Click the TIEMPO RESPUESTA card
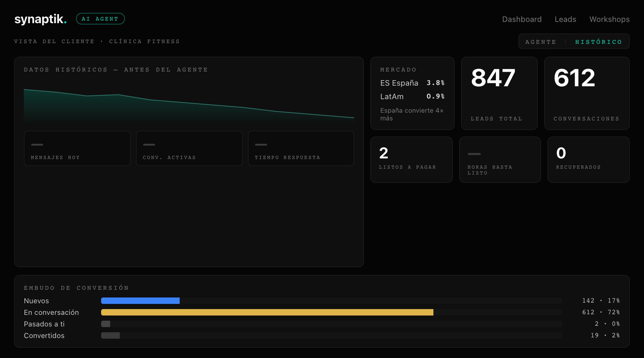This screenshot has width=644, height=358. [x=301, y=148]
